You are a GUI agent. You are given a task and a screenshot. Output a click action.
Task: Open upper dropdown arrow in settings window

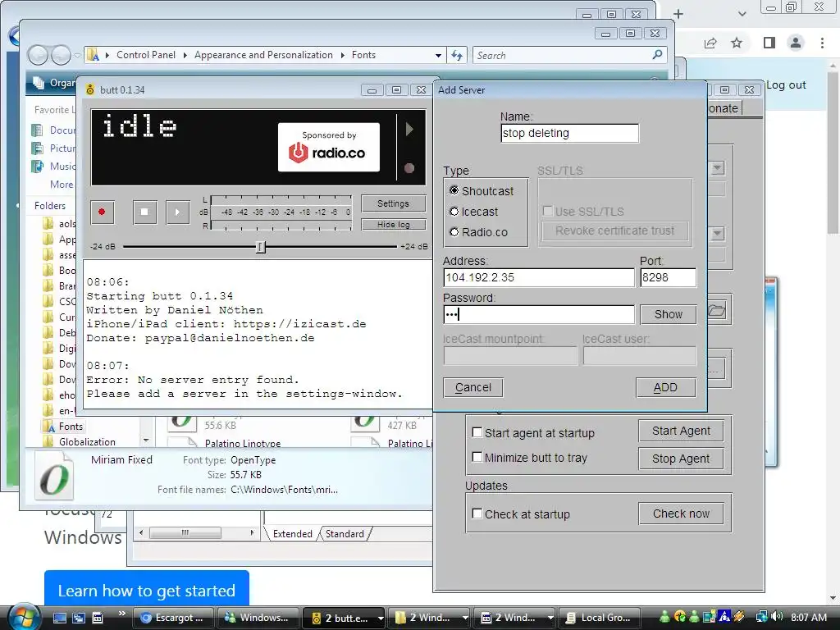click(x=717, y=167)
